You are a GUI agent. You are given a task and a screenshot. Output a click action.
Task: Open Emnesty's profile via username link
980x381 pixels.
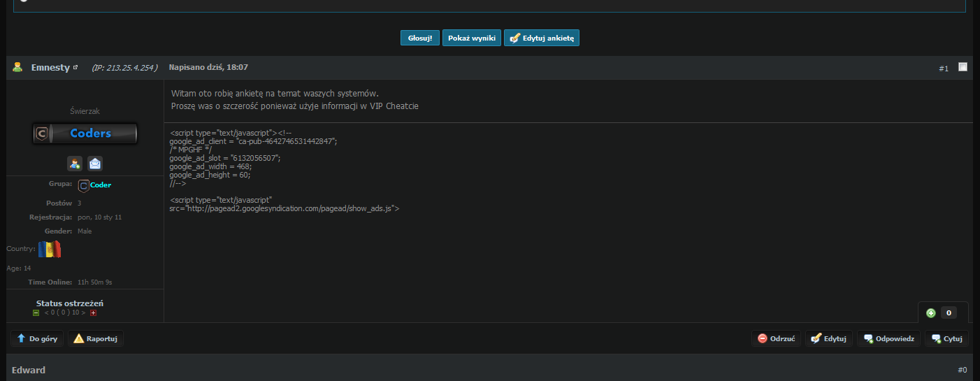point(50,68)
